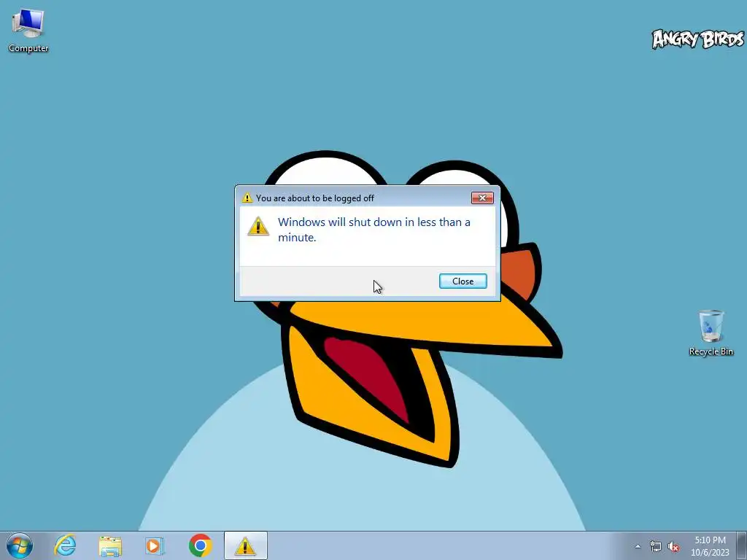Screen dimensions: 747x560
Task: Show hidden tray icons arrow
Action: point(638,546)
